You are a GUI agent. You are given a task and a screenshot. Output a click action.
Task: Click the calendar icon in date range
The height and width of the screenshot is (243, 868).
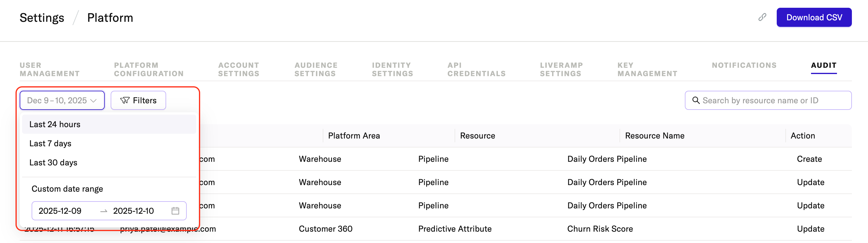pyautogui.click(x=175, y=211)
